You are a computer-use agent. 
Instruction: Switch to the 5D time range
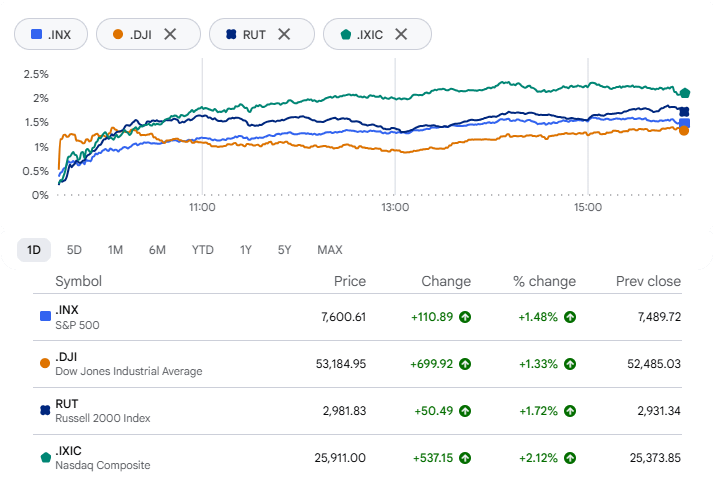coord(74,250)
